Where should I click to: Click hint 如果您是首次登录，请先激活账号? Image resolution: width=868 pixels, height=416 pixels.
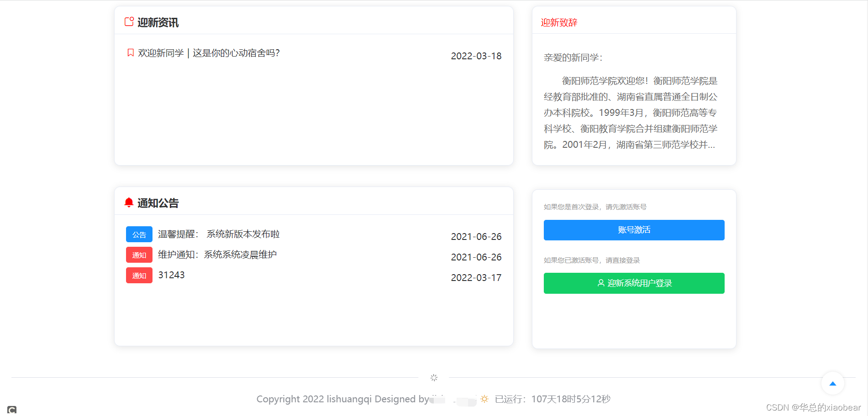(x=595, y=207)
